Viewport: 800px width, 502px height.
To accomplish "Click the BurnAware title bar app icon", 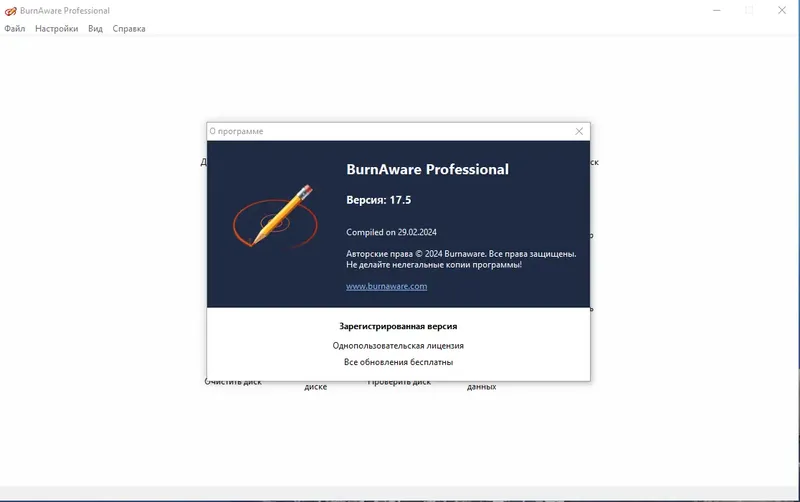I will pyautogui.click(x=10, y=11).
